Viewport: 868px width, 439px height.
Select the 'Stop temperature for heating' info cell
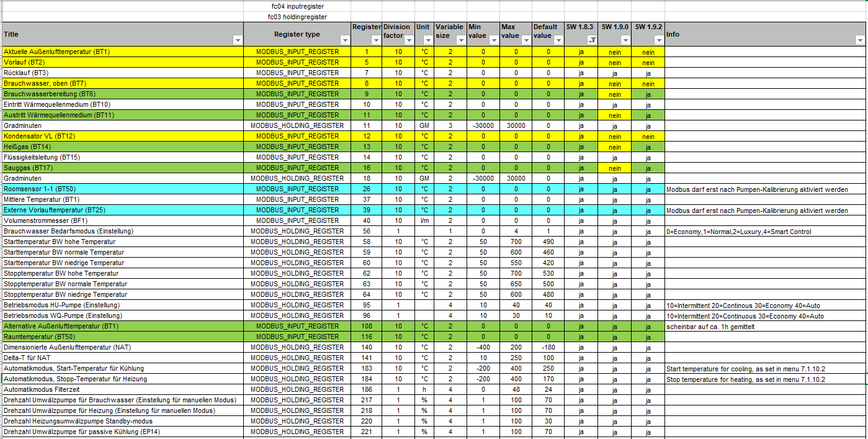pos(765,379)
